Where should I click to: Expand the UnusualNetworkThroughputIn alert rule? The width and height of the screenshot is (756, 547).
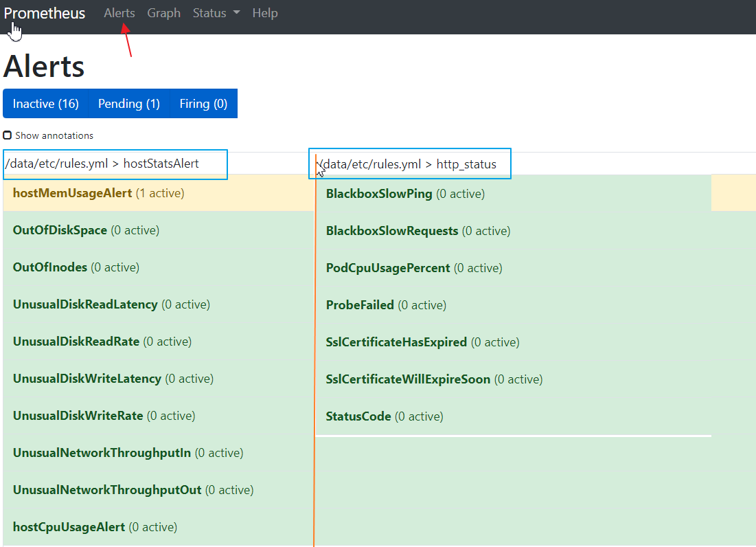pyautogui.click(x=158, y=453)
